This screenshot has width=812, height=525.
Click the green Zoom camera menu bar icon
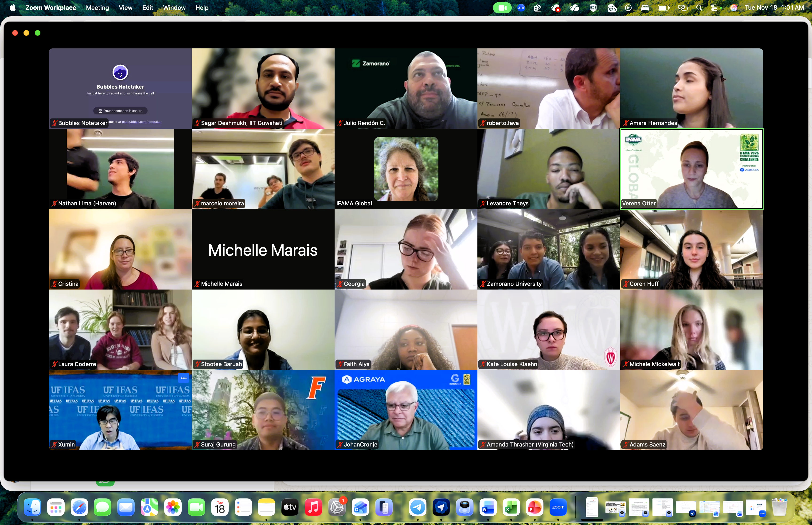click(x=502, y=8)
